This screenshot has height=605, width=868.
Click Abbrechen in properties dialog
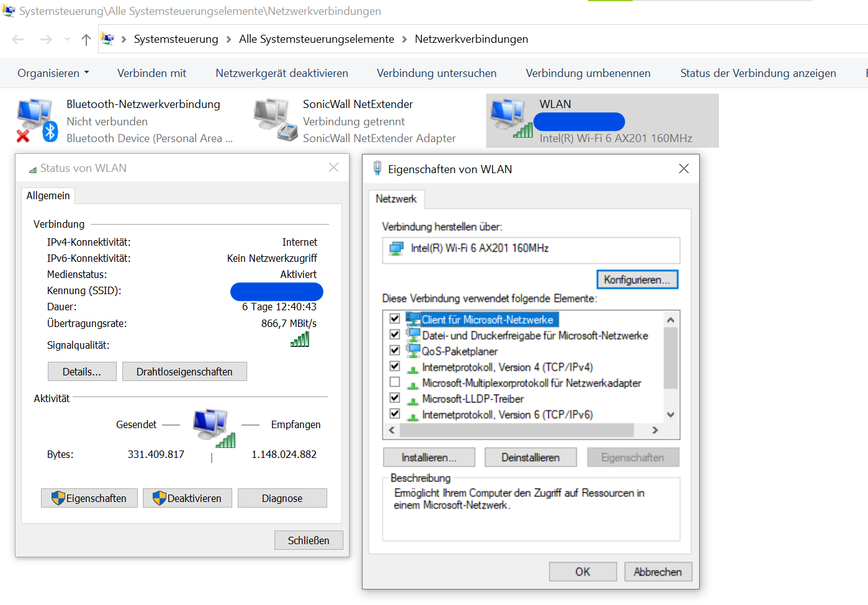[x=658, y=572]
